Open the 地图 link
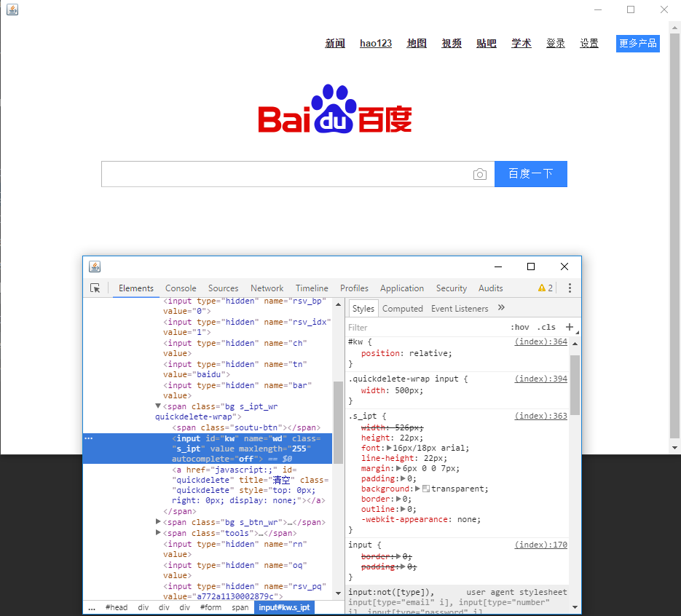The width and height of the screenshot is (681, 616). [417, 44]
